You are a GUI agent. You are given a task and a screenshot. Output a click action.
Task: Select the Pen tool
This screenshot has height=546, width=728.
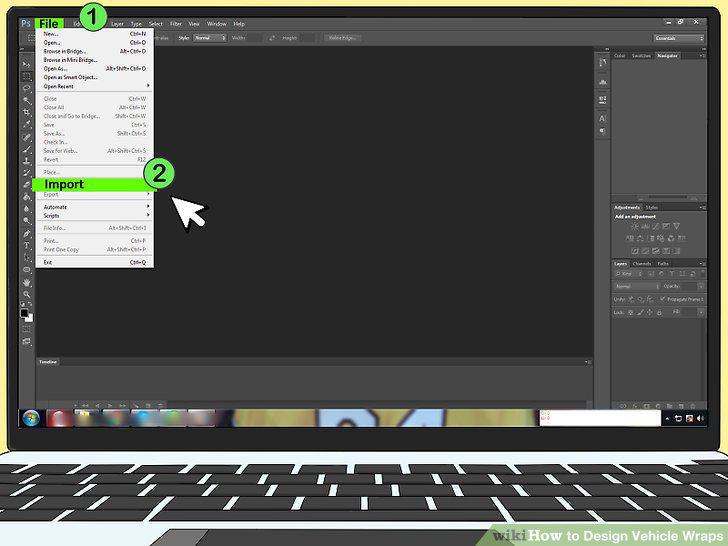(x=26, y=234)
